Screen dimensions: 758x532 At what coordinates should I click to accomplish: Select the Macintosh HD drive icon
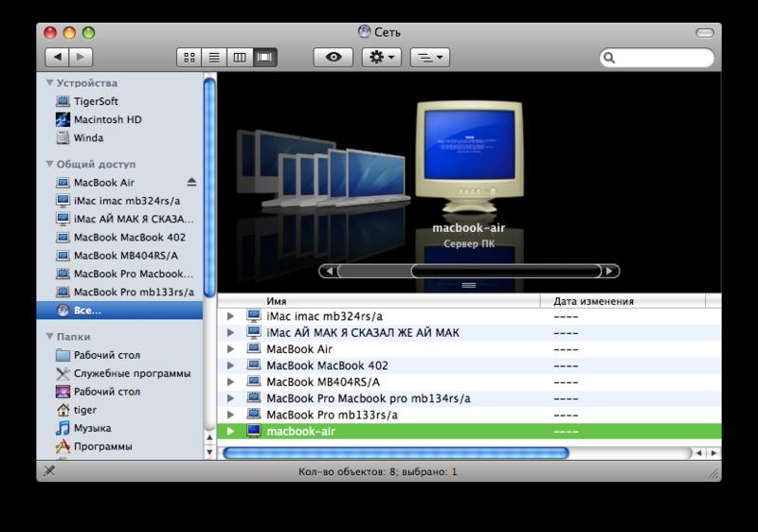tap(63, 119)
